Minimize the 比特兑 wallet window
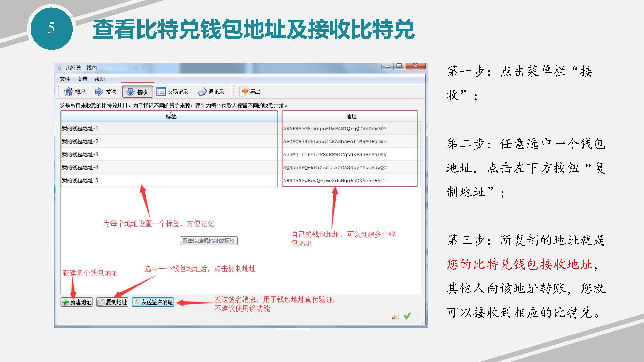 coord(387,66)
